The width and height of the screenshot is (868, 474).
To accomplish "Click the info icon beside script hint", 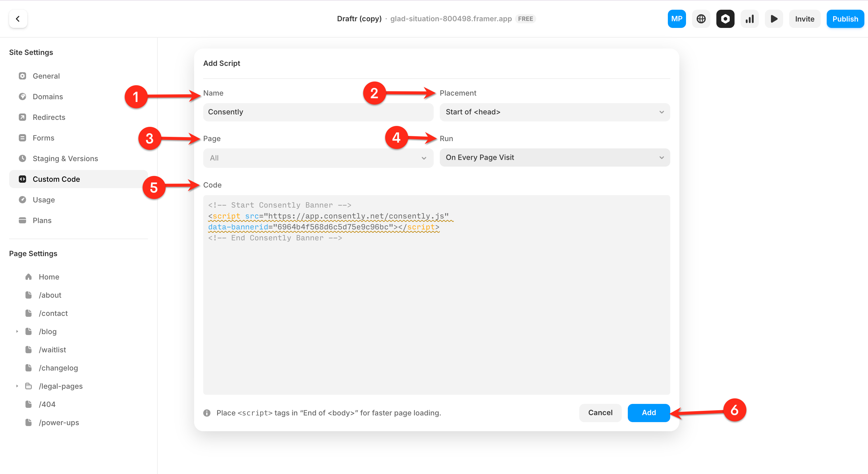I will coord(207,413).
